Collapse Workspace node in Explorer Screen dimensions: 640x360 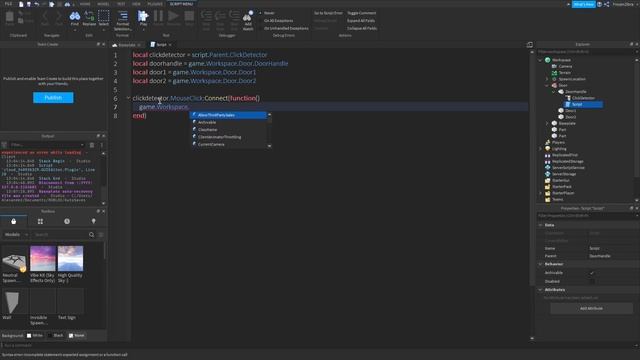540,60
